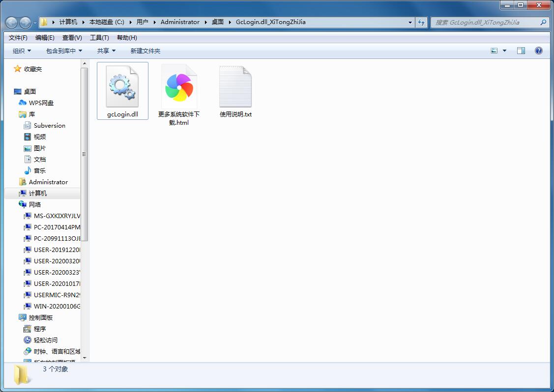The image size is (554, 392).
Task: Click the 本地磁盘 (C:) breadcrumb
Action: [x=107, y=22]
